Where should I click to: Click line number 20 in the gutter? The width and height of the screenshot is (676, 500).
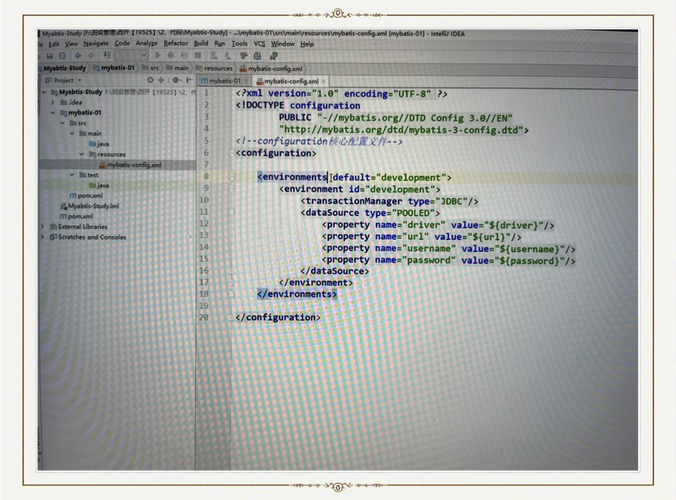tap(203, 317)
